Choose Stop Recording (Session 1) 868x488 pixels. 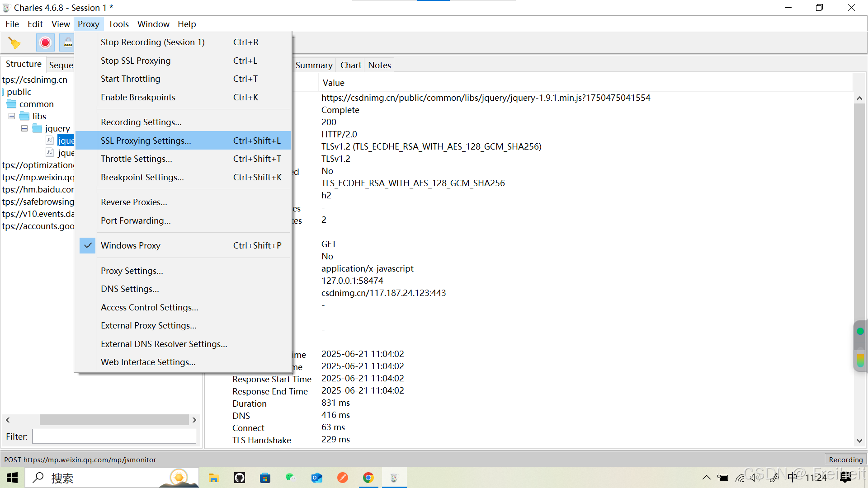[183, 42]
